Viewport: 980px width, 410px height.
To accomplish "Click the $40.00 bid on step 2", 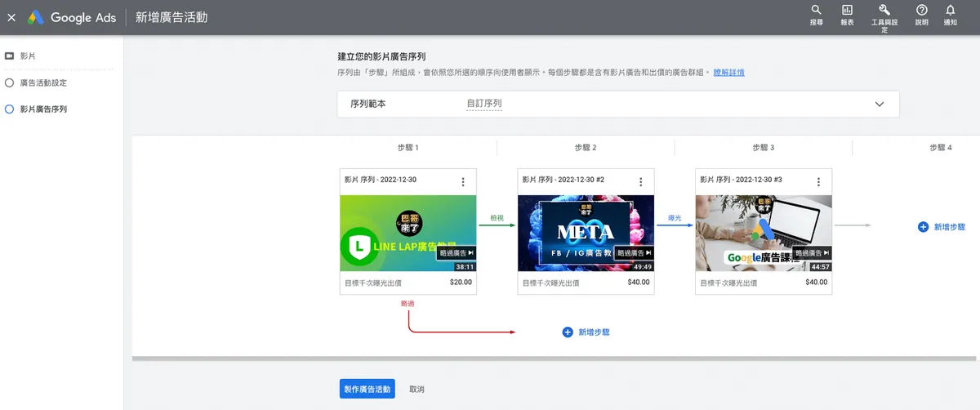I will (x=639, y=283).
